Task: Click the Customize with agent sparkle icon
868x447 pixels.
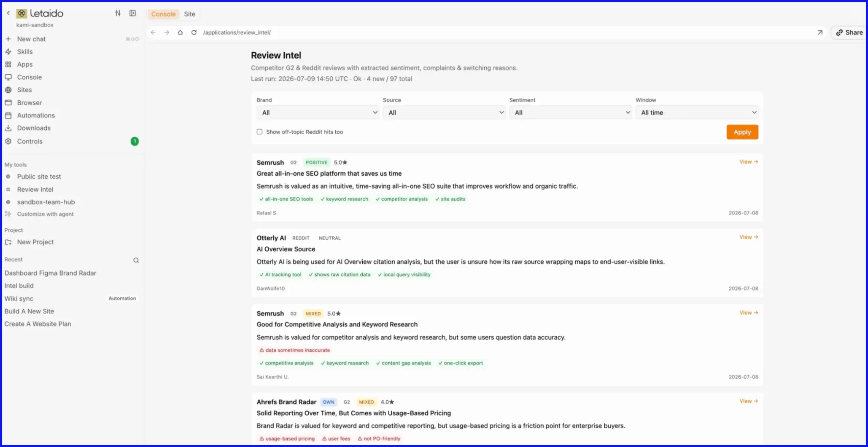Action: tap(8, 214)
